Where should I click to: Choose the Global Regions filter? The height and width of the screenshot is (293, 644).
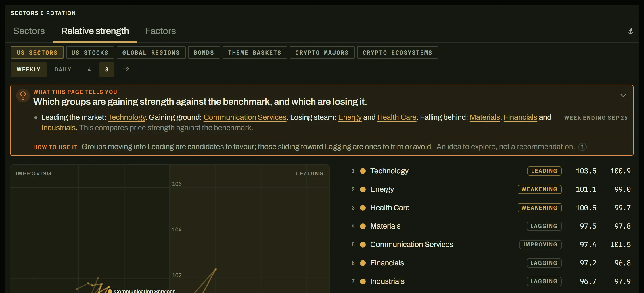click(151, 52)
